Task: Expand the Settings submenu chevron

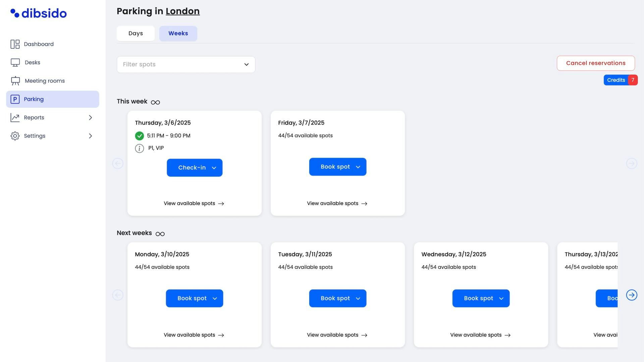Action: tap(90, 136)
